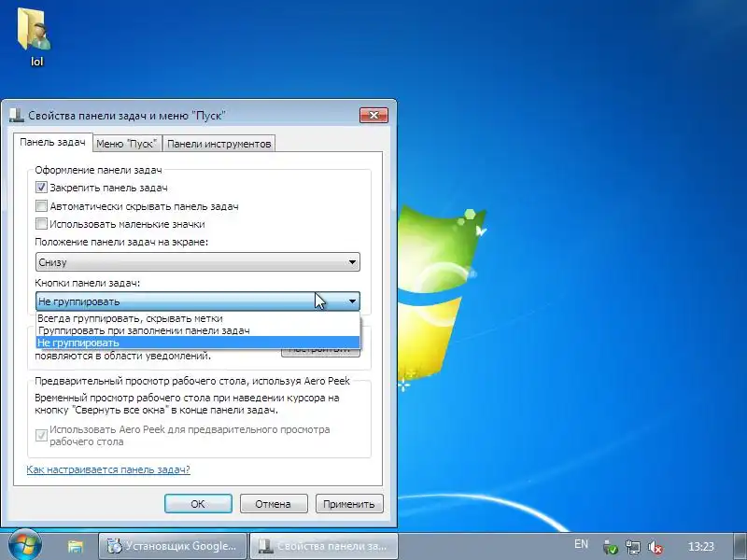The width and height of the screenshot is (747, 560).
Task: Enable Использовать маленькие значки checkbox
Action: pyautogui.click(x=41, y=224)
